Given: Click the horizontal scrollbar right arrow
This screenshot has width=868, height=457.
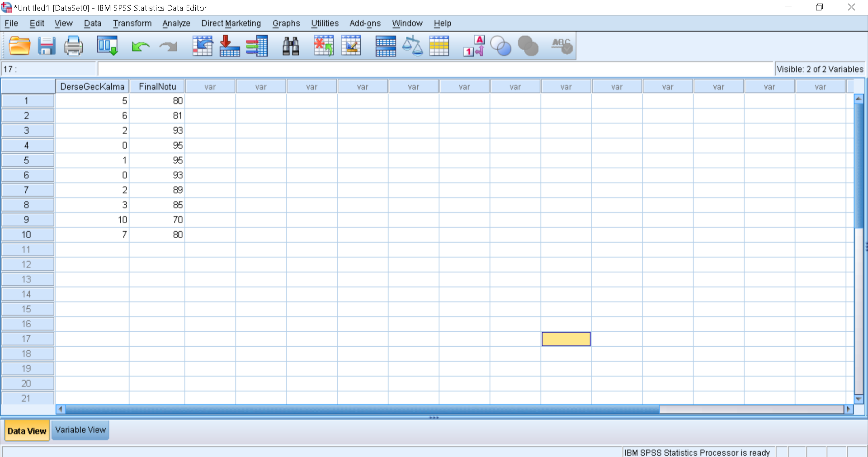Looking at the screenshot, I should pos(848,409).
